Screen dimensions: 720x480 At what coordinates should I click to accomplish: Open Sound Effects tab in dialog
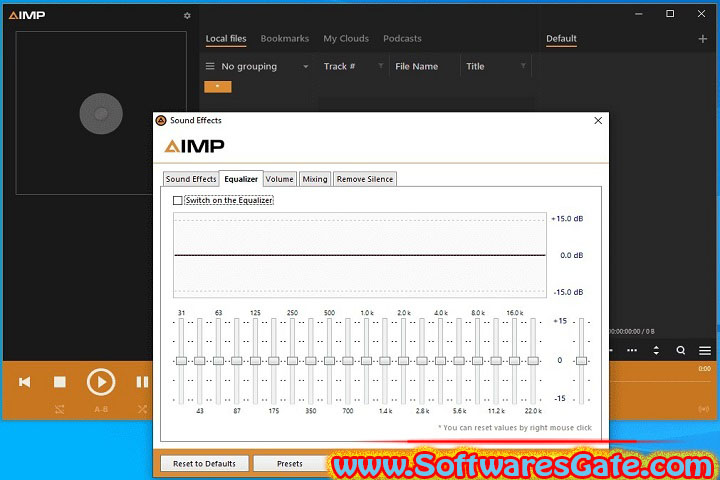[x=191, y=179]
